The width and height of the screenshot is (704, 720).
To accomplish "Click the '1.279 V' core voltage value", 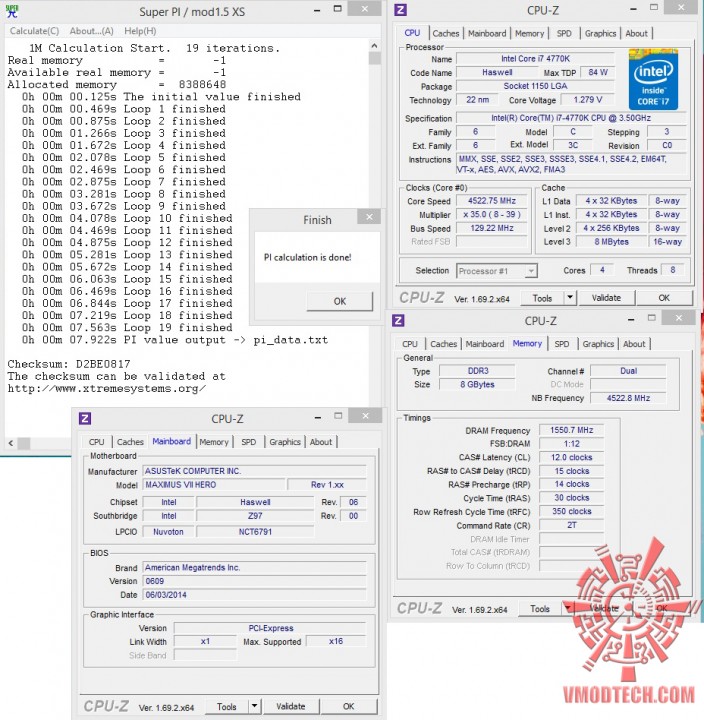I will click(587, 100).
